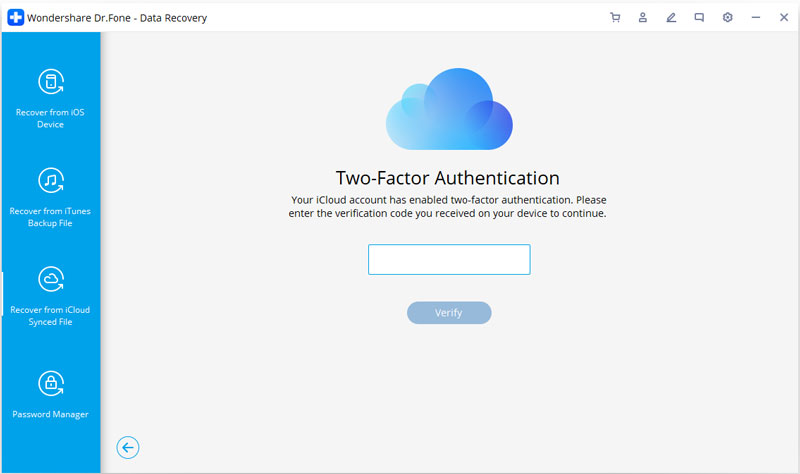
Task: Click the pencil edit icon in title bar
Action: pyautogui.click(x=671, y=17)
